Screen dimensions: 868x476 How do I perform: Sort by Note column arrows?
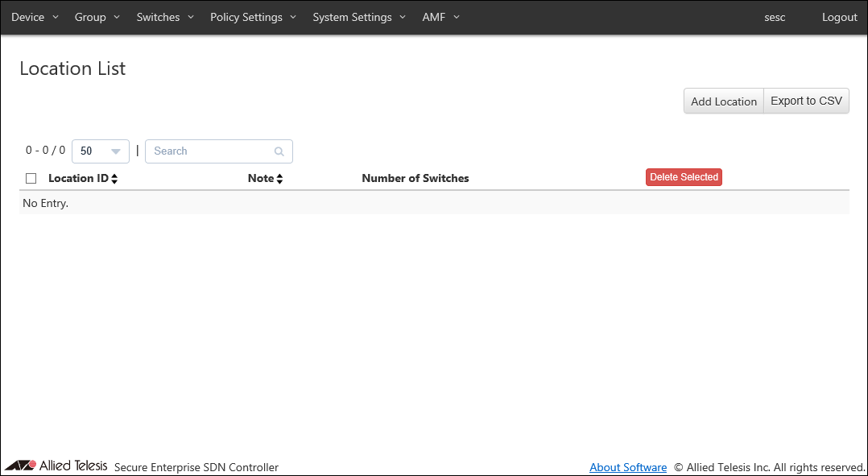point(279,179)
